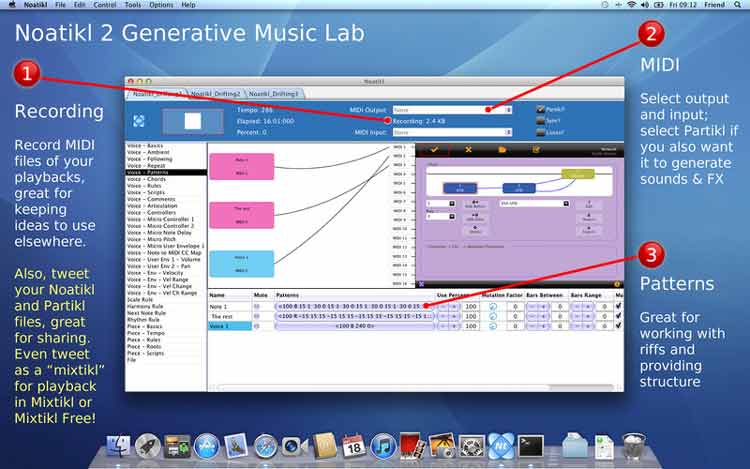Open the Noatikl NI icon in the dock
The image size is (750, 469).
pos(501,447)
